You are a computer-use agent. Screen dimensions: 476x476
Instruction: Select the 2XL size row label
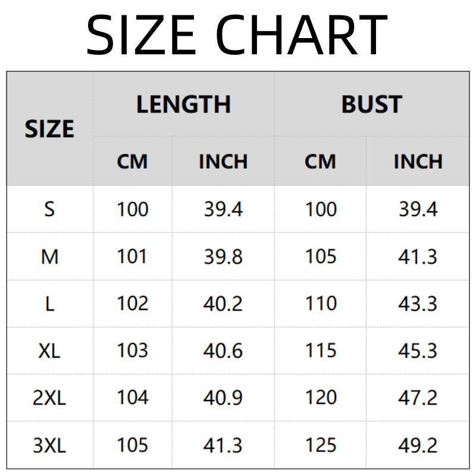(x=49, y=397)
